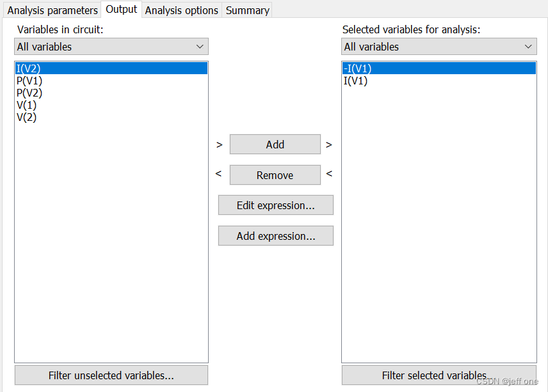Select I(V2) in circuit variables list
The height and width of the screenshot is (392, 548).
(29, 68)
